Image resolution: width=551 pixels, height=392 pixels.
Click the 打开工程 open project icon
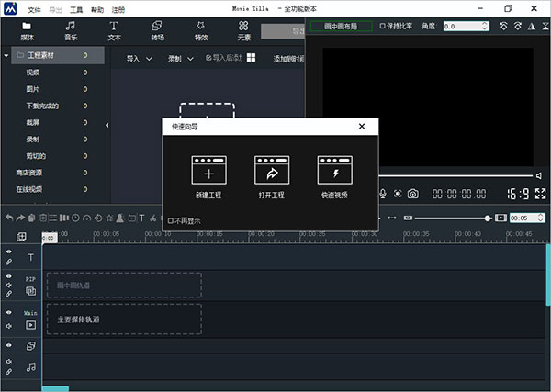272,170
